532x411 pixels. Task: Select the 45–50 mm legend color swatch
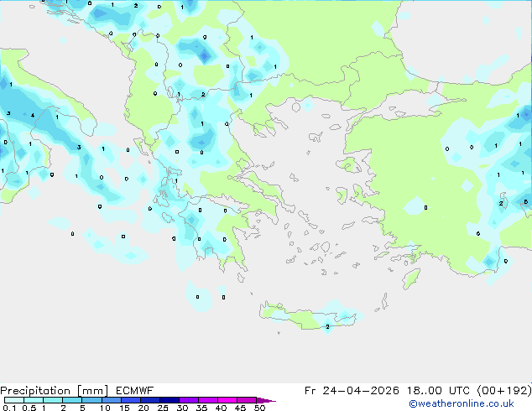pyautogui.click(x=247, y=400)
